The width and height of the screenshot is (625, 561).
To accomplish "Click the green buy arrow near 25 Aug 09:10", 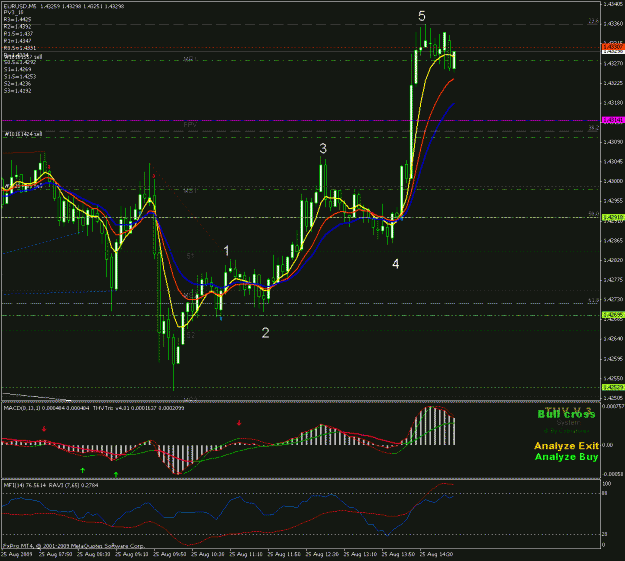I will point(116,474).
